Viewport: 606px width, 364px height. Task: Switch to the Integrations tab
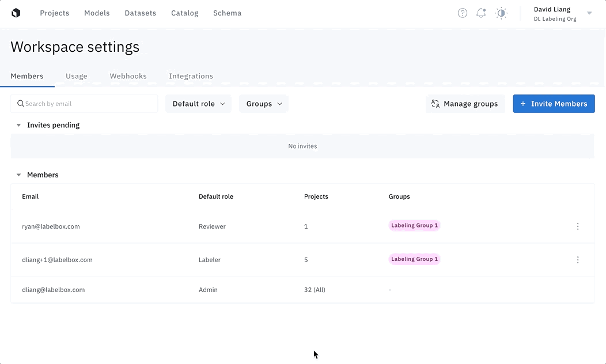191,76
